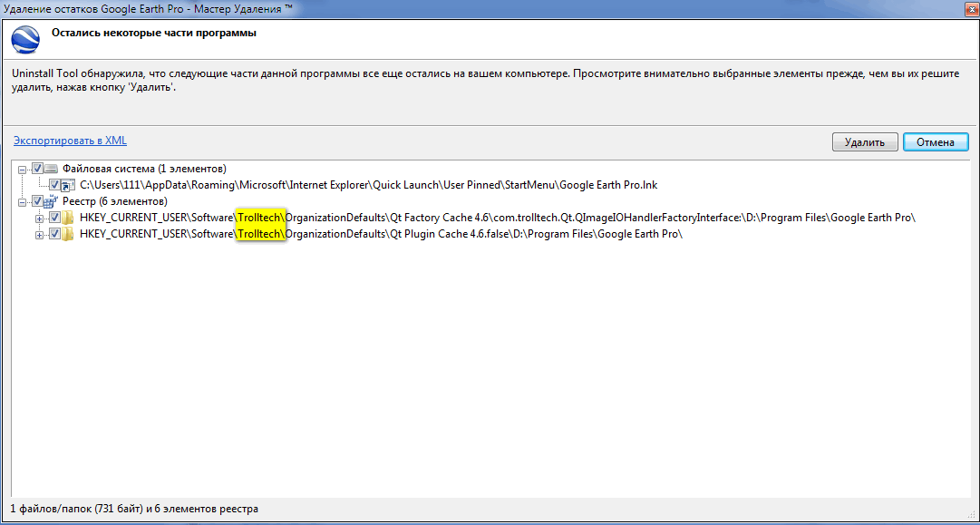Select the Google Earth Pro.lnk file path row
Viewport: 980px width, 525px height.
point(368,185)
